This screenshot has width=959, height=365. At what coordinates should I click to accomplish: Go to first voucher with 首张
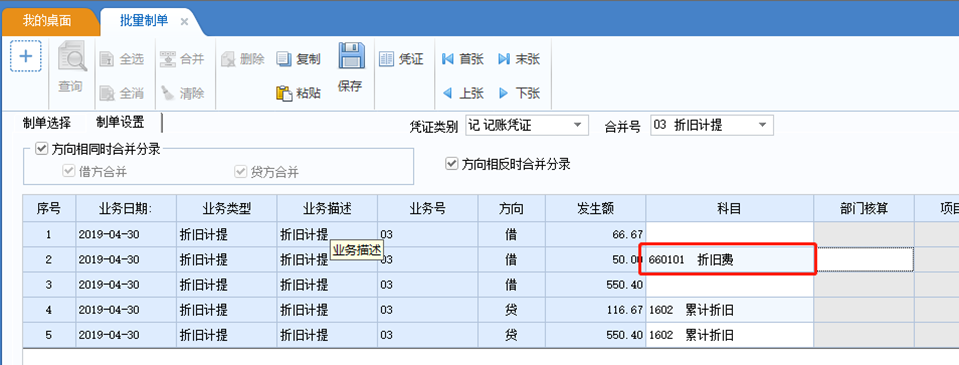(x=463, y=59)
